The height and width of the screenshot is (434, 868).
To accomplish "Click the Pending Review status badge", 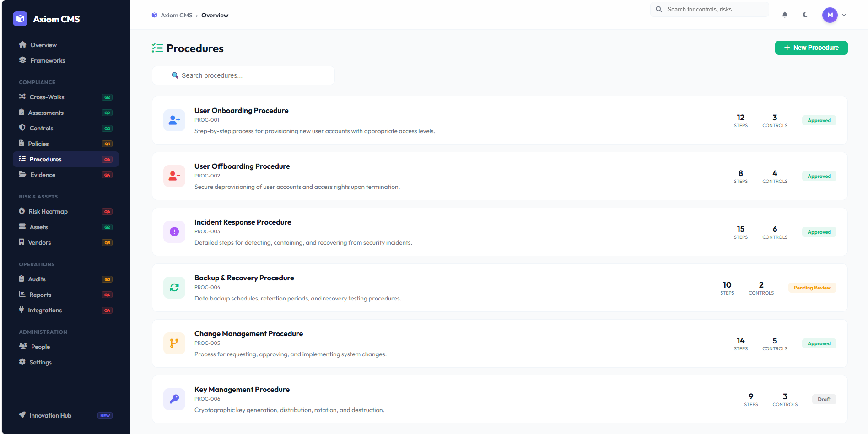I will point(812,288).
